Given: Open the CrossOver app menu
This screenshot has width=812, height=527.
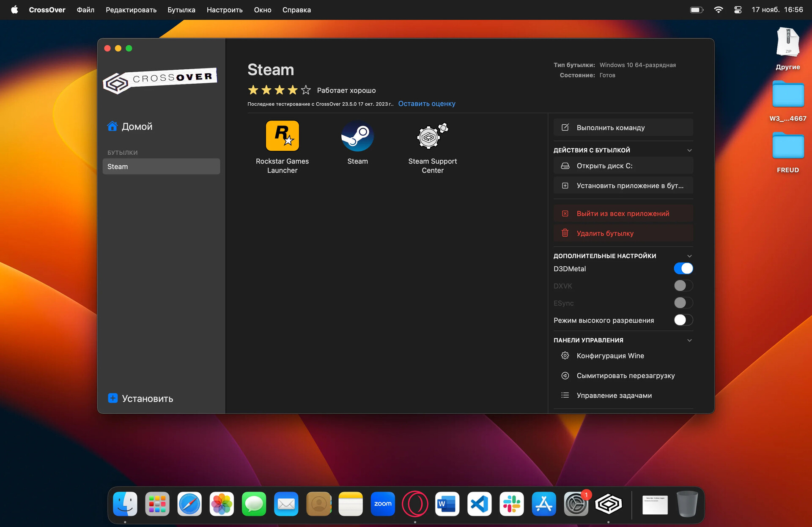Looking at the screenshot, I should [47, 10].
